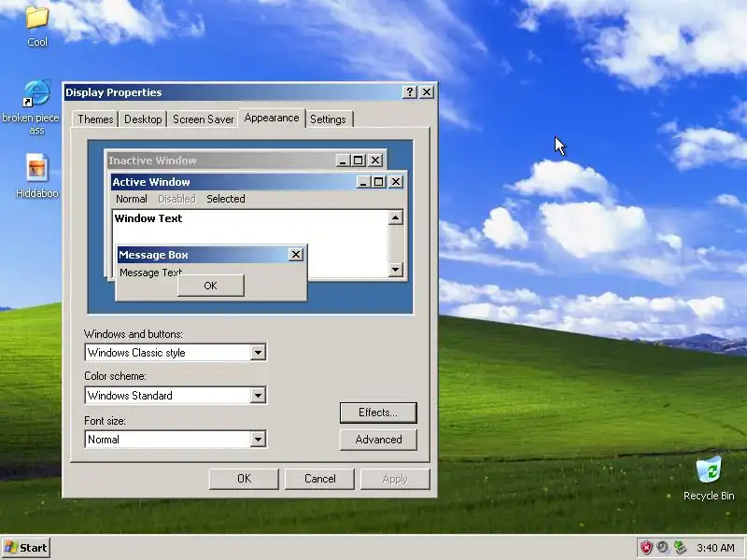Click Inactive Window preview minimize icon
The height and width of the screenshot is (560, 747).
coord(343,160)
